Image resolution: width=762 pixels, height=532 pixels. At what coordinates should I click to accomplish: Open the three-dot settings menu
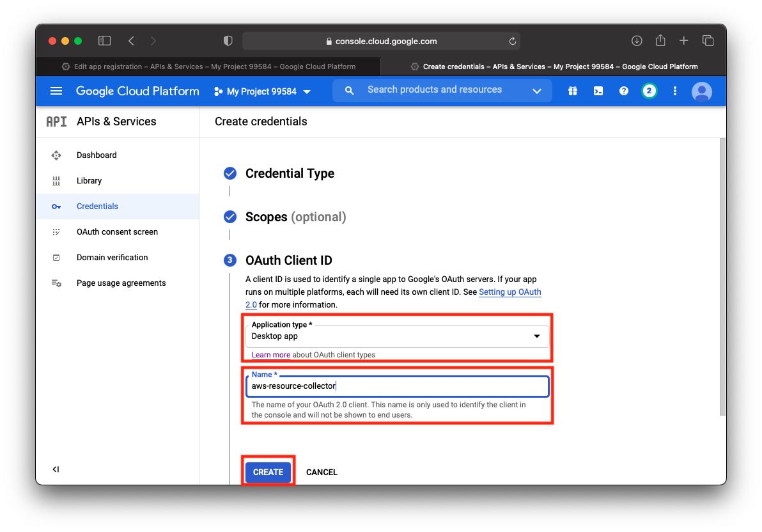[x=674, y=91]
